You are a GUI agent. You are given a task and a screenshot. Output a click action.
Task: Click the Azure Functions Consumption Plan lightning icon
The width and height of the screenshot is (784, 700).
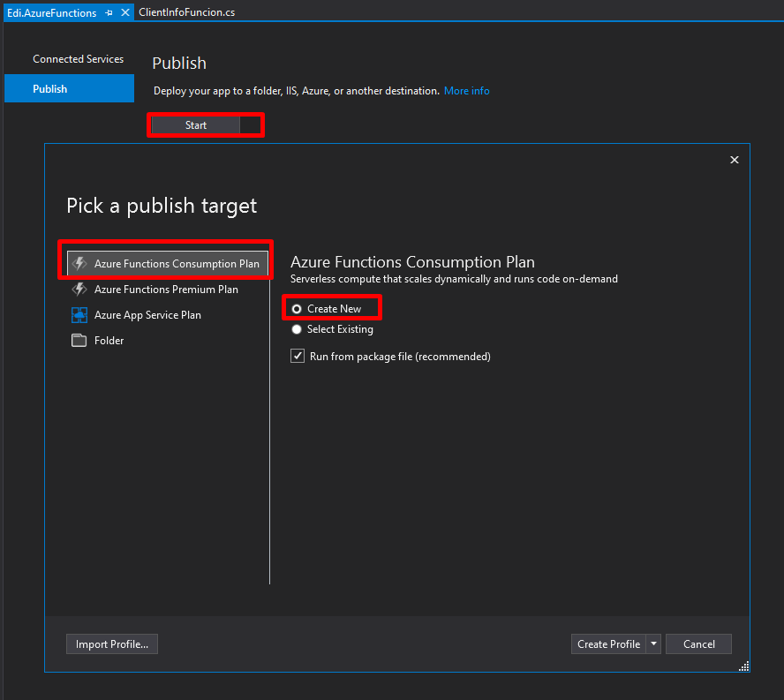tap(79, 264)
